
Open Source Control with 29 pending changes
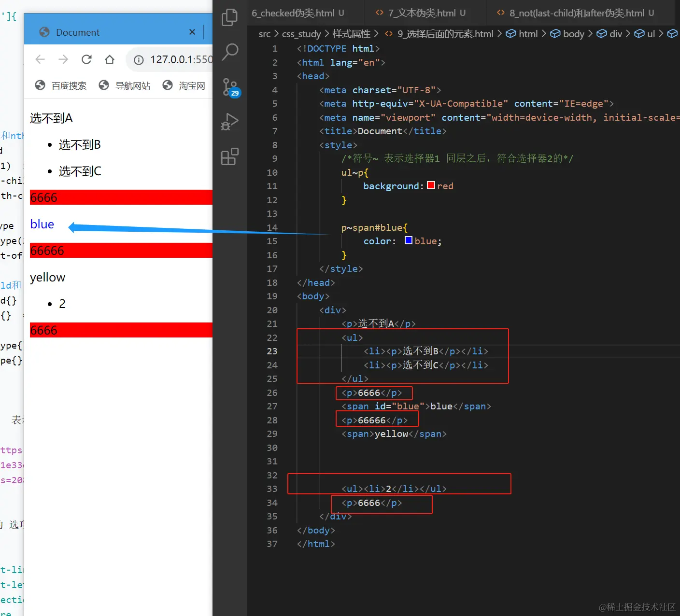click(x=230, y=87)
